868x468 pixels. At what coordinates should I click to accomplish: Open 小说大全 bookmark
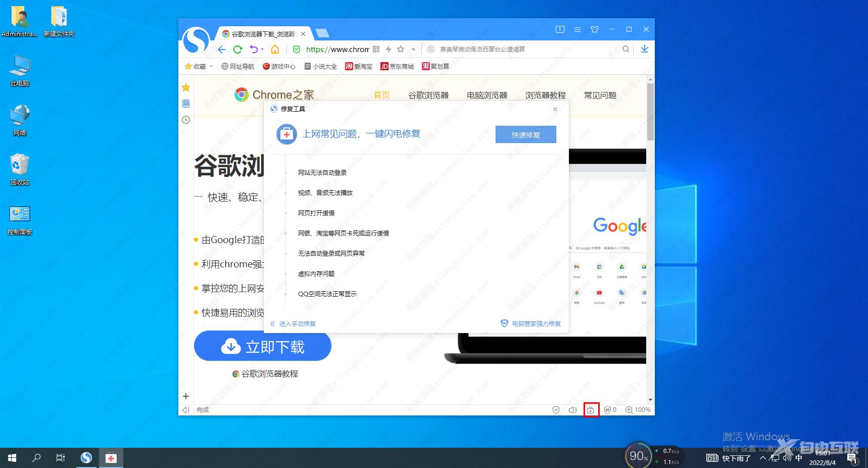pyautogui.click(x=320, y=66)
